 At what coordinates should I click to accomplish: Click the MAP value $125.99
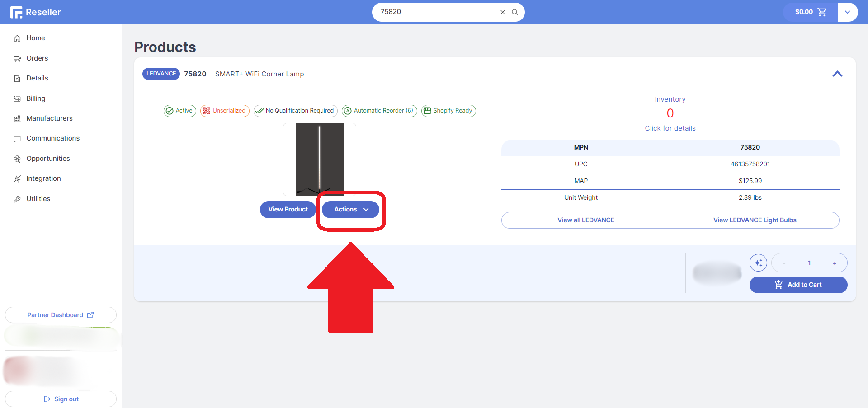point(750,181)
